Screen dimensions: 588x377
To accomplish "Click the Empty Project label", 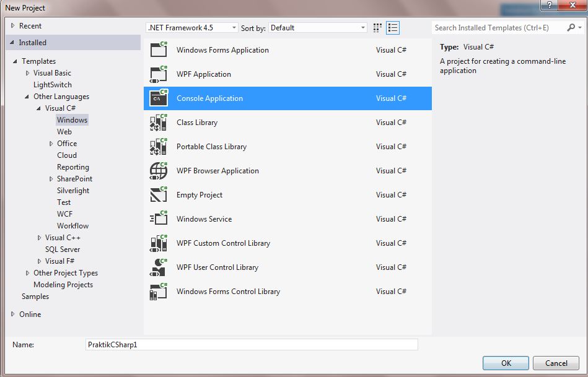I will (x=200, y=195).
